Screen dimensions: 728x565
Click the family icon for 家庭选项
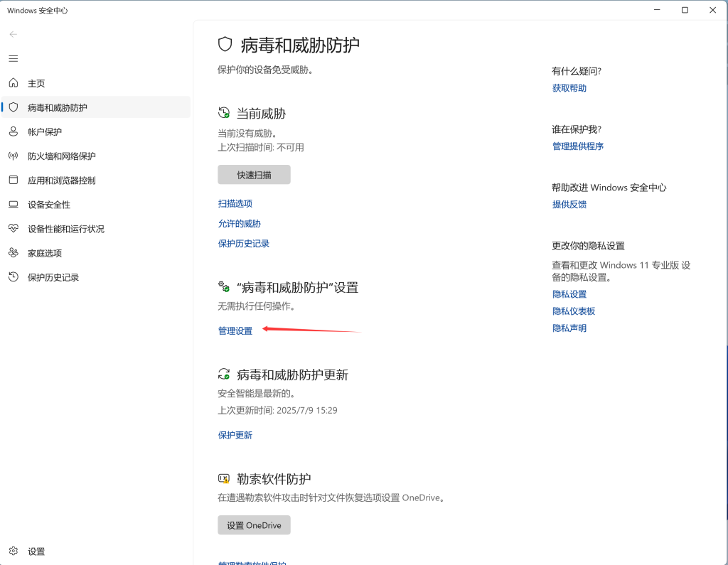coord(14,252)
